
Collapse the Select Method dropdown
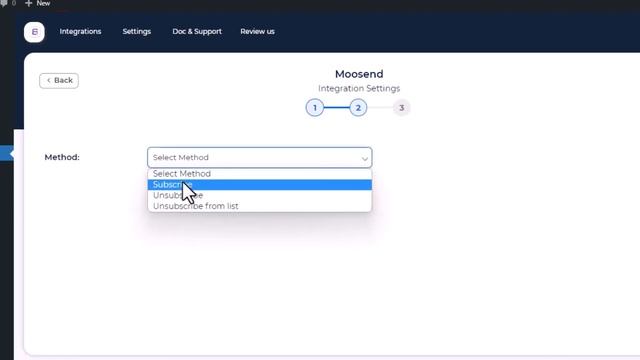260,158
